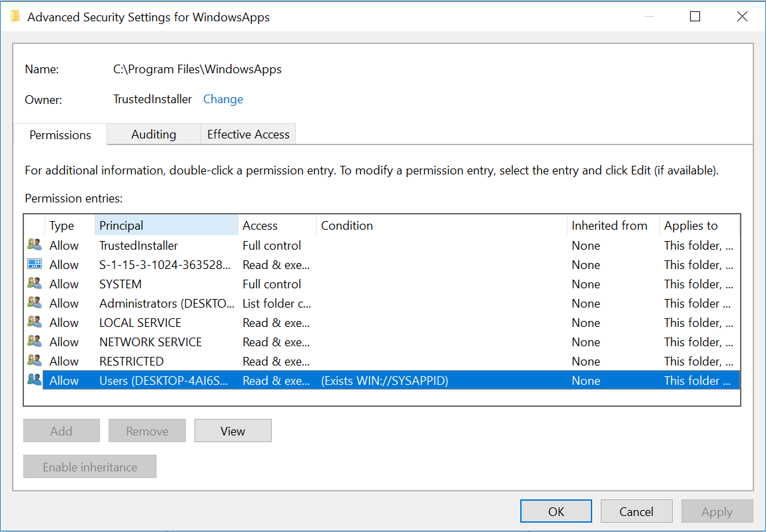Screen dimensions: 766x532
Task: Click the Change owner link
Action: pos(222,99)
